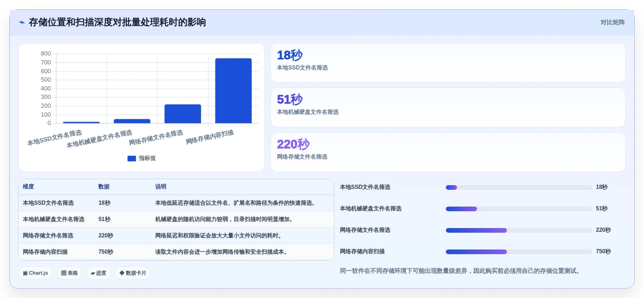Click the 网络存储文件名筛选 progress bar
Screen dimensions: 644x298
pyautogui.click(x=519, y=230)
